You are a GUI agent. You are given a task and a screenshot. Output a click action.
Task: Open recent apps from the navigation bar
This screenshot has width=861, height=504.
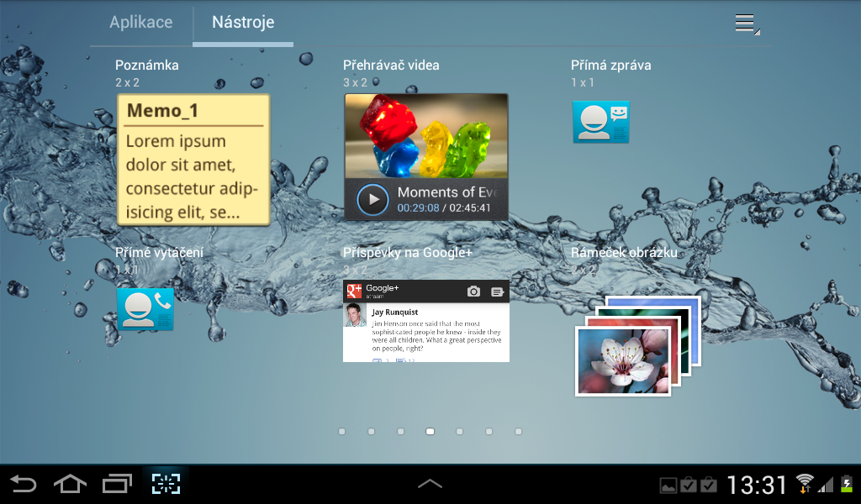117,484
